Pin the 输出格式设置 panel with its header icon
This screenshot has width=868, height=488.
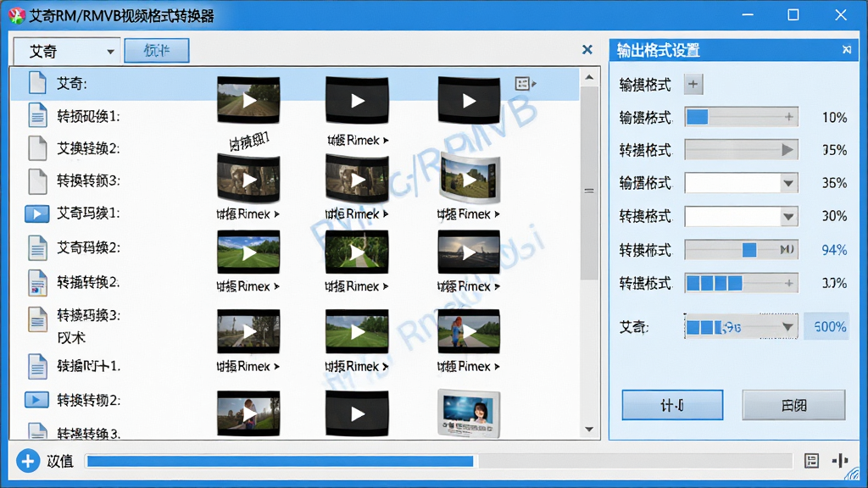click(x=847, y=50)
